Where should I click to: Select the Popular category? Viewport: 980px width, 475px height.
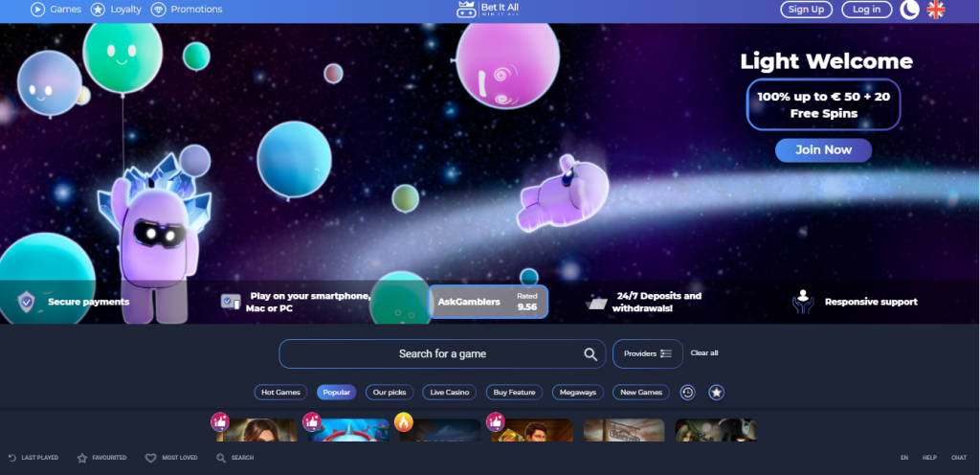point(336,393)
